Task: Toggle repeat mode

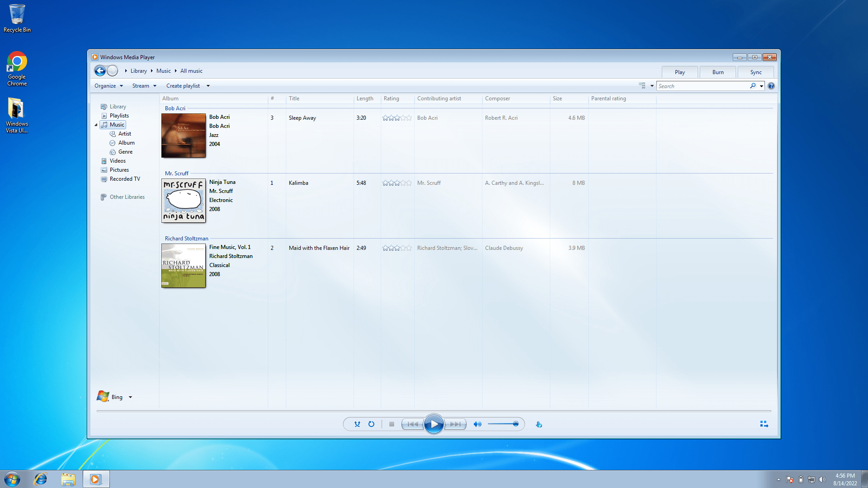Action: [x=371, y=424]
